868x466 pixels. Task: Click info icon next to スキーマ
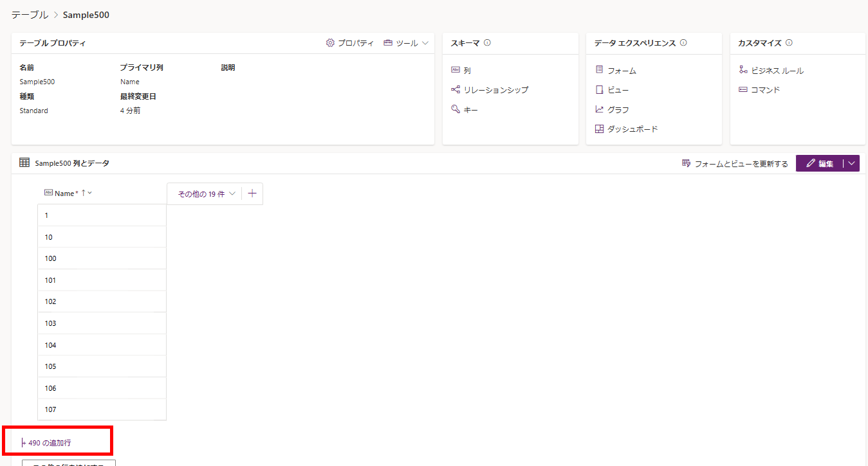(487, 43)
